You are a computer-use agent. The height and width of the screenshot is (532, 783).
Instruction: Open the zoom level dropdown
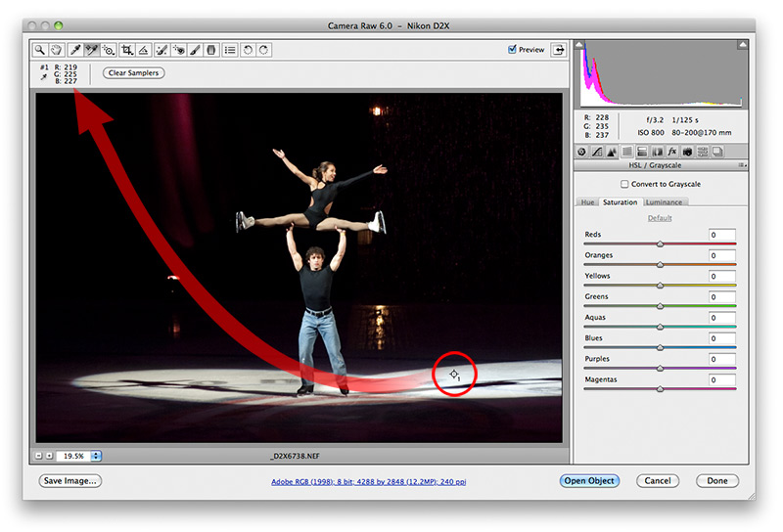(x=96, y=456)
